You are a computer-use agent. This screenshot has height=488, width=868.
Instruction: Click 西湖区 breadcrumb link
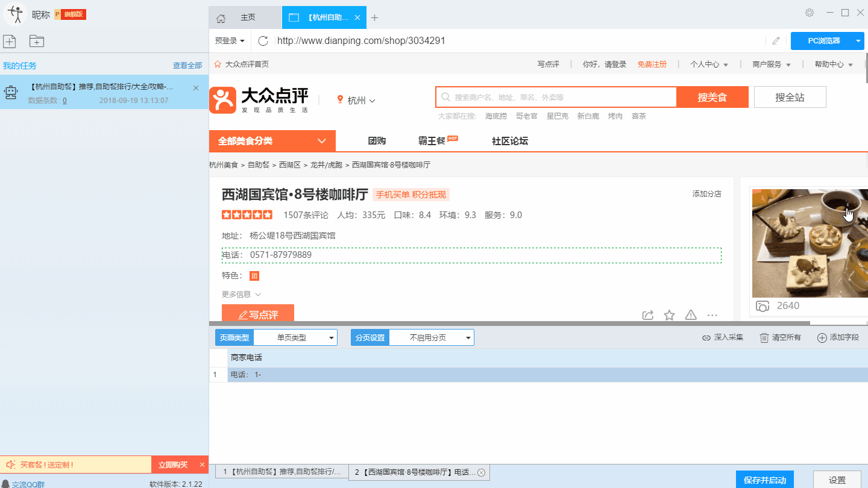pyautogui.click(x=290, y=164)
